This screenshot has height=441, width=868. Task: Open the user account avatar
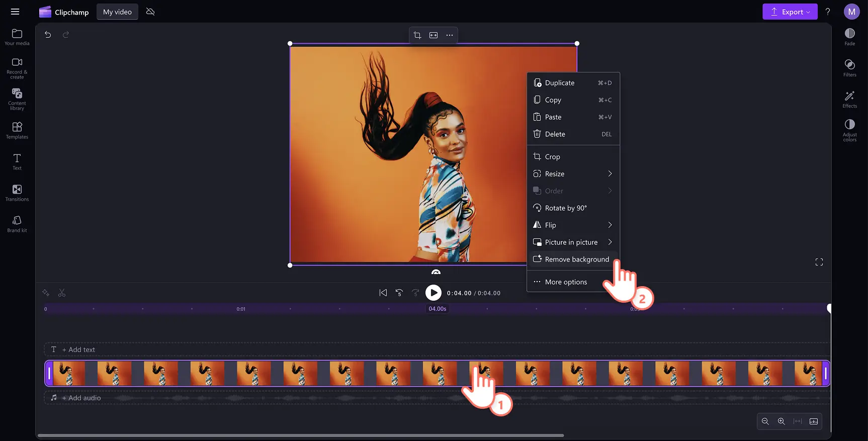click(x=852, y=12)
